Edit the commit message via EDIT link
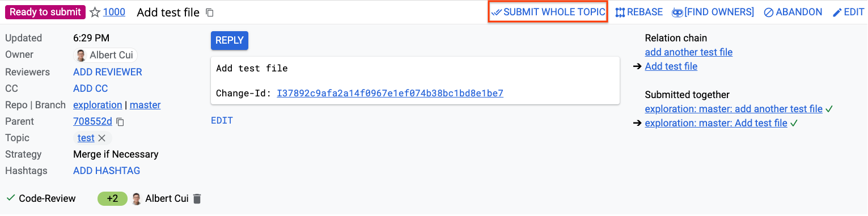 pos(222,120)
